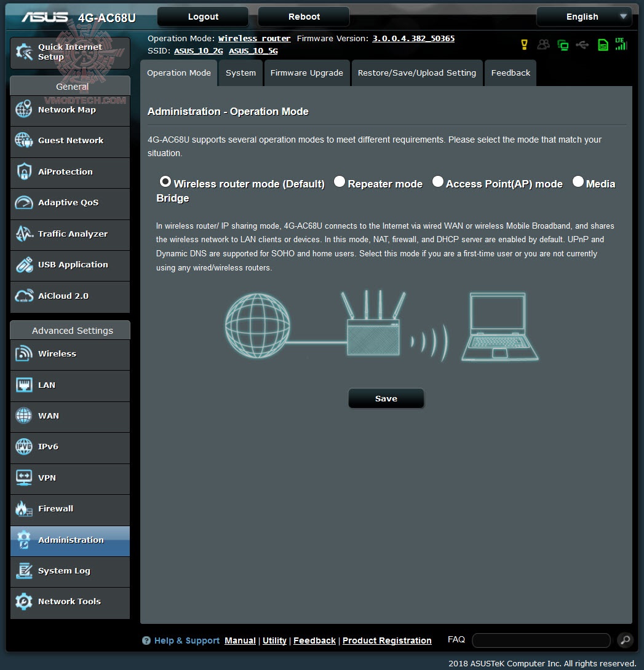Viewport: 644px width, 670px height.
Task: Click the green network connection status icon
Action: click(563, 44)
